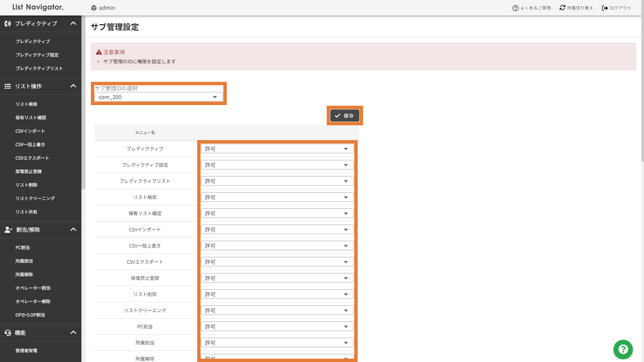
Task: Click the affiliation switch refresh icon
Action: 562,8
